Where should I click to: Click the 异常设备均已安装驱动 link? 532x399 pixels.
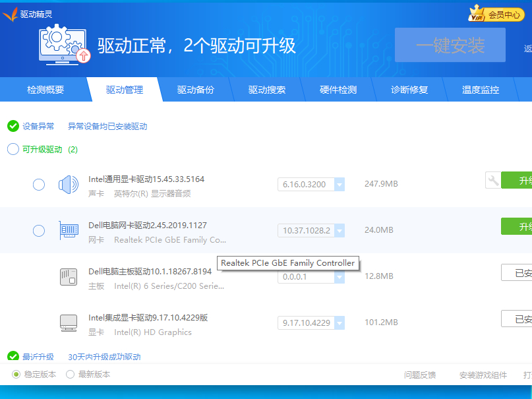pyautogui.click(x=107, y=127)
